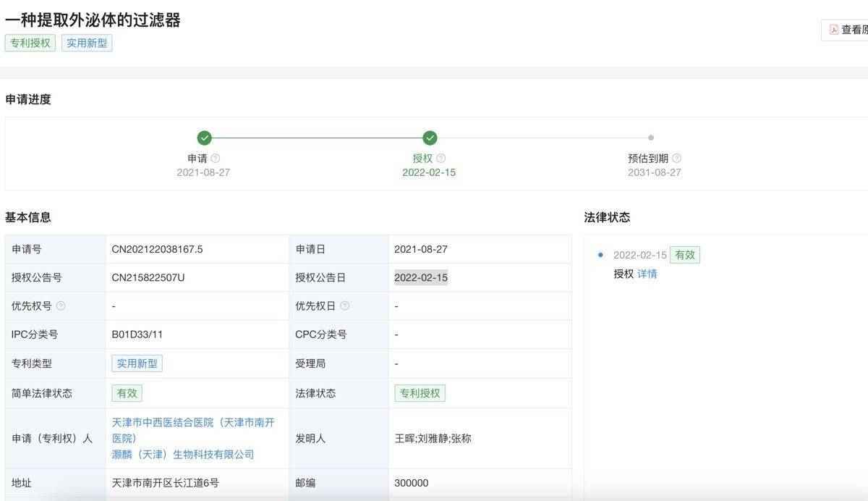Click help icon next to 预估到期
Image resolution: width=868 pixels, height=501 pixels.
[676, 159]
